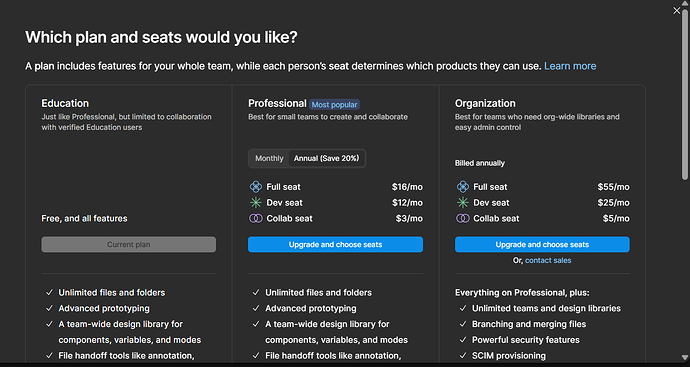Click the Professional Collab seat icon

pyautogui.click(x=256, y=218)
